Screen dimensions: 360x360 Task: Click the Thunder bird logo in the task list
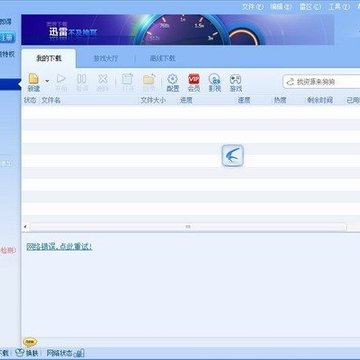(x=233, y=155)
